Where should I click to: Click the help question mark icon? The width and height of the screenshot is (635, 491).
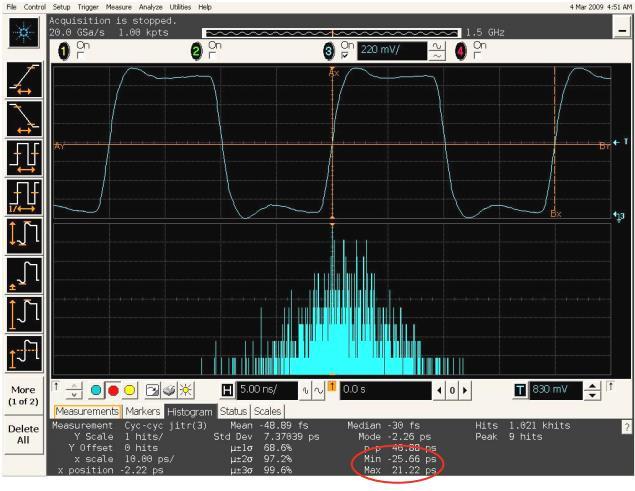pyautogui.click(x=626, y=427)
